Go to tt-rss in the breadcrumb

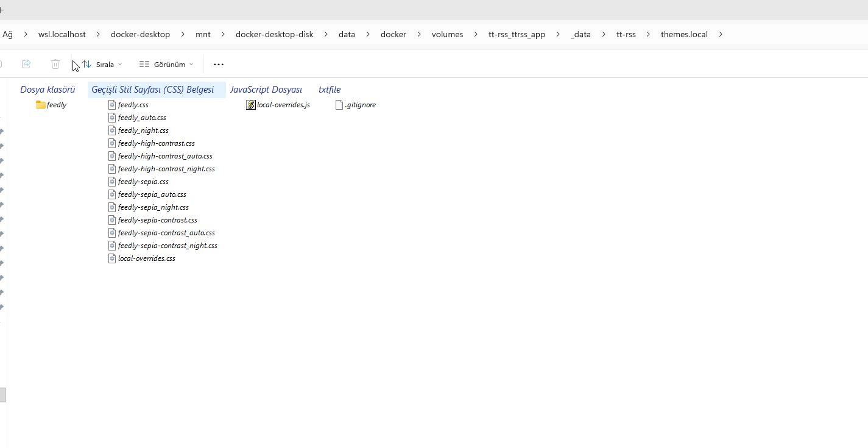coord(626,34)
